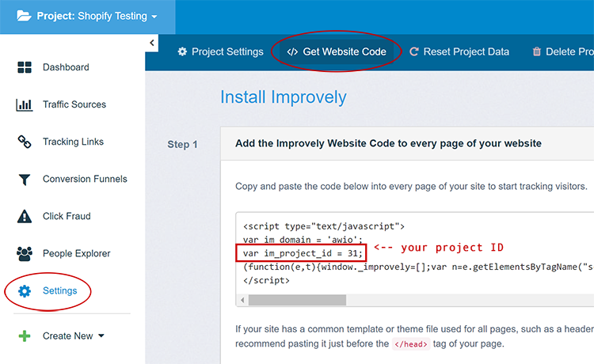Click the </head> code tag in instructions
This screenshot has width=594, height=364.
click(411, 344)
